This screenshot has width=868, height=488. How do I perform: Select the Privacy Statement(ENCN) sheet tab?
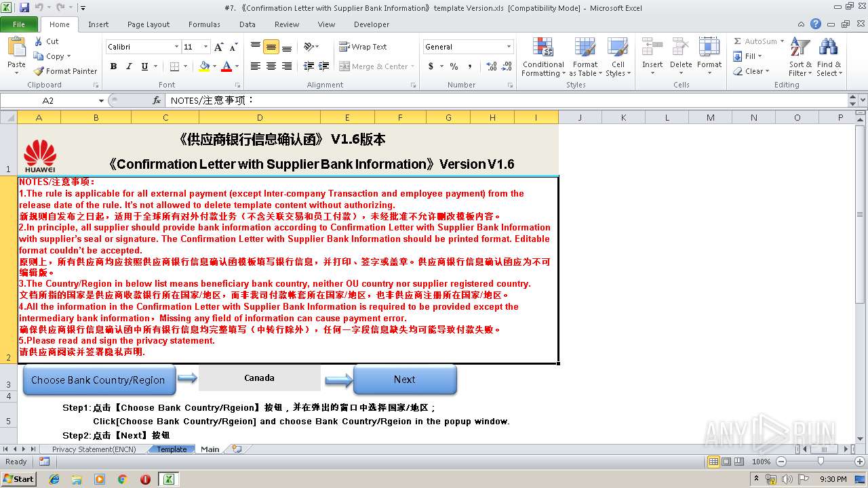click(94, 449)
